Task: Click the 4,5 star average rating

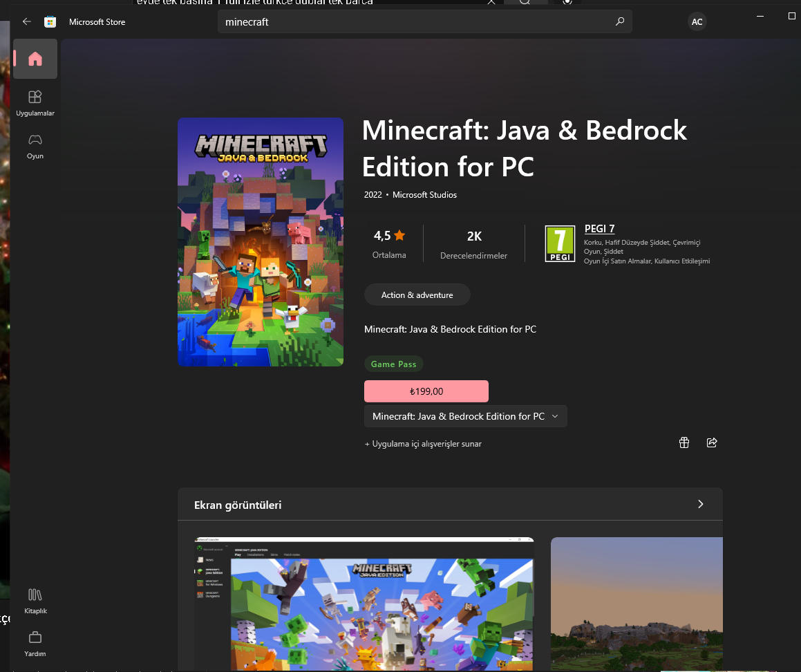Action: tap(389, 244)
